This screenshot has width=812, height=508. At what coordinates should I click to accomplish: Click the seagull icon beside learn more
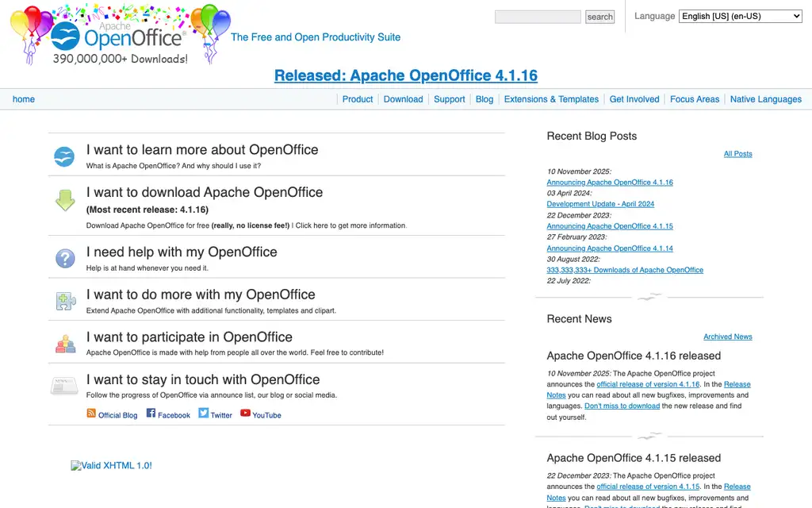[x=64, y=156]
